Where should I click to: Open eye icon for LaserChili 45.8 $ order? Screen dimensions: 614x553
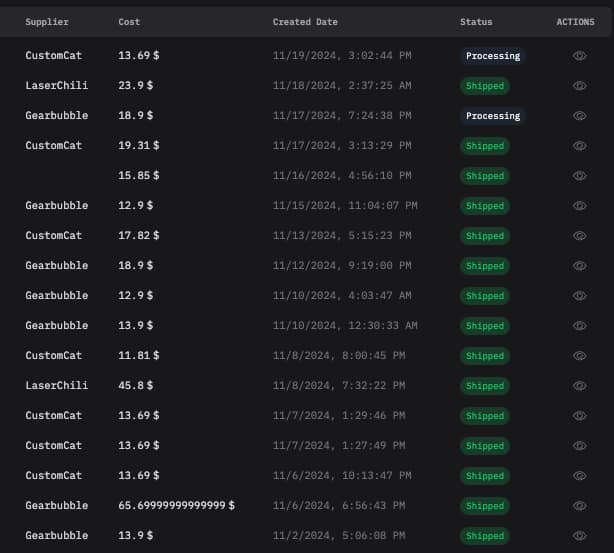click(579, 386)
